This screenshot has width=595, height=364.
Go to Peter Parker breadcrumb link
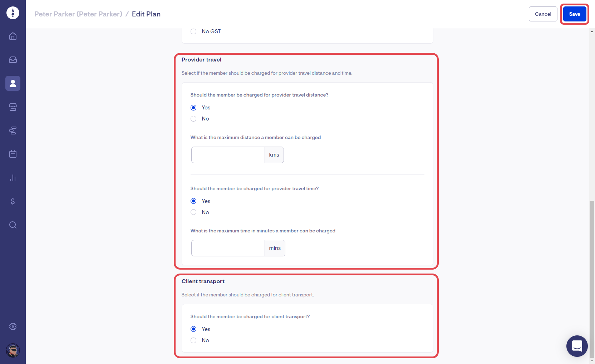click(78, 14)
